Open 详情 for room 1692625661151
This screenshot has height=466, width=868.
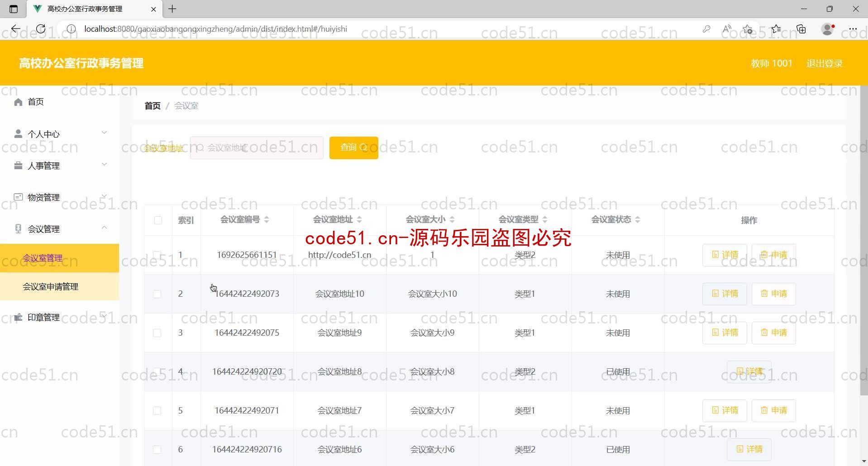tap(725, 255)
